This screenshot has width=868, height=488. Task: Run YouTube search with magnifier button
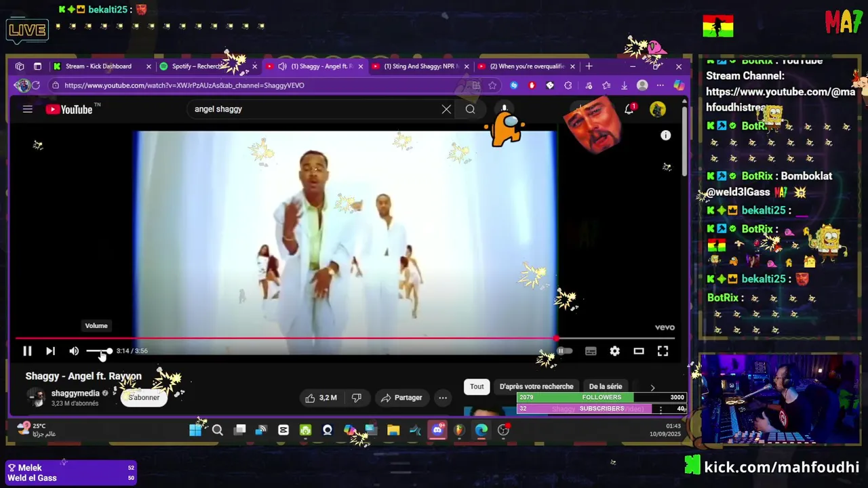point(470,109)
